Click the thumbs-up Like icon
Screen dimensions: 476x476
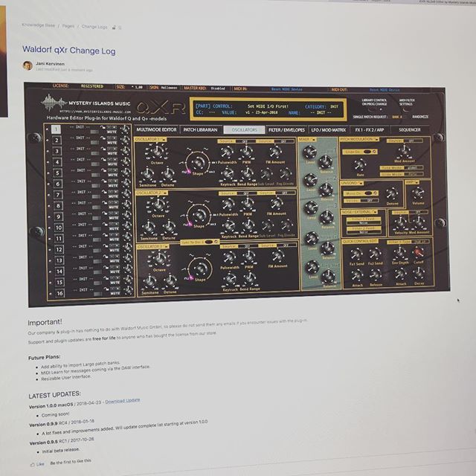[x=33, y=464]
